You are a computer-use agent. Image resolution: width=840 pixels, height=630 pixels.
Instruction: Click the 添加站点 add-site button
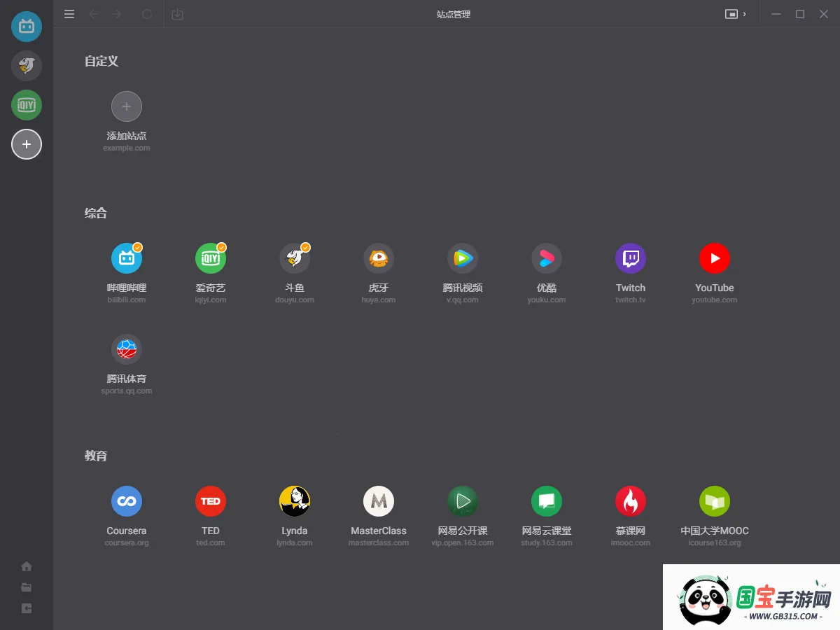127,106
